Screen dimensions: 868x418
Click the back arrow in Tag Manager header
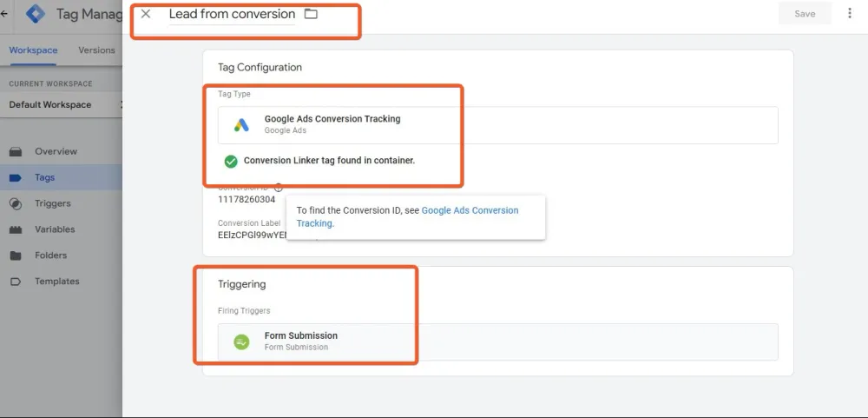click(4, 14)
